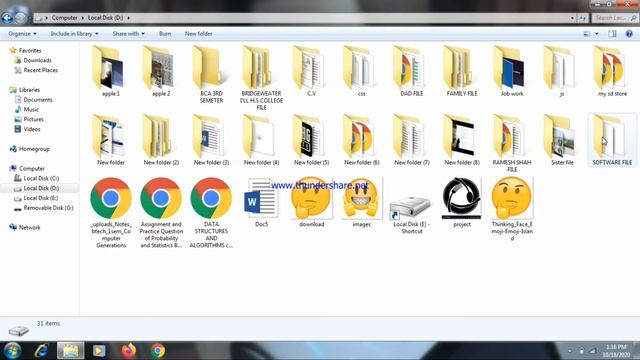Select the BCA 3RD SEMETER folder
This screenshot has height=360, width=640.
click(x=211, y=75)
